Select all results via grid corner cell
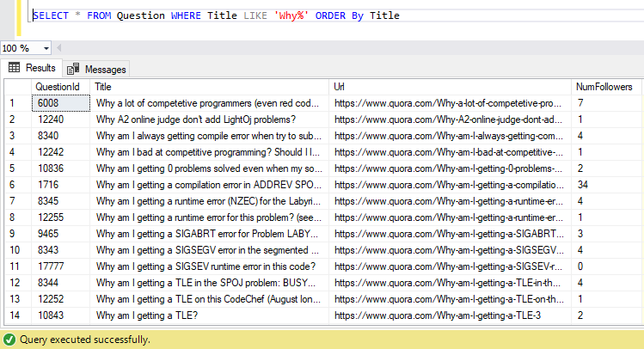The image size is (644, 349). 15,86
